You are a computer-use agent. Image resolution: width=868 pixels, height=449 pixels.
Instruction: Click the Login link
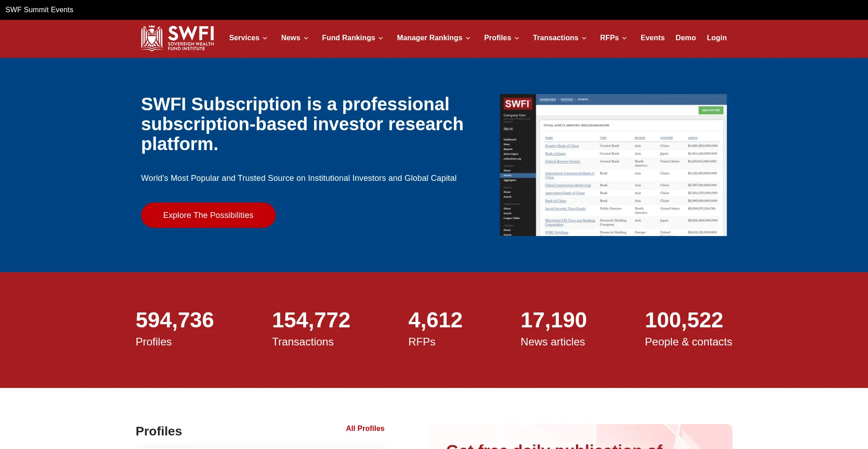[717, 38]
